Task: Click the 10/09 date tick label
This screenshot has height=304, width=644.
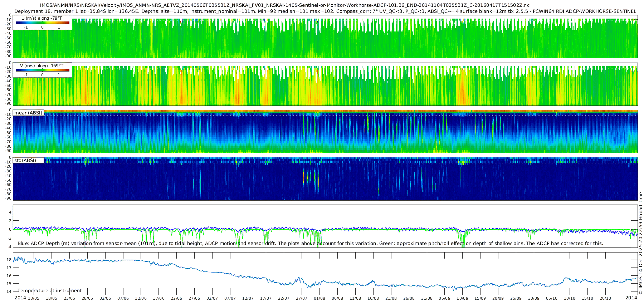Action: pos(462,298)
